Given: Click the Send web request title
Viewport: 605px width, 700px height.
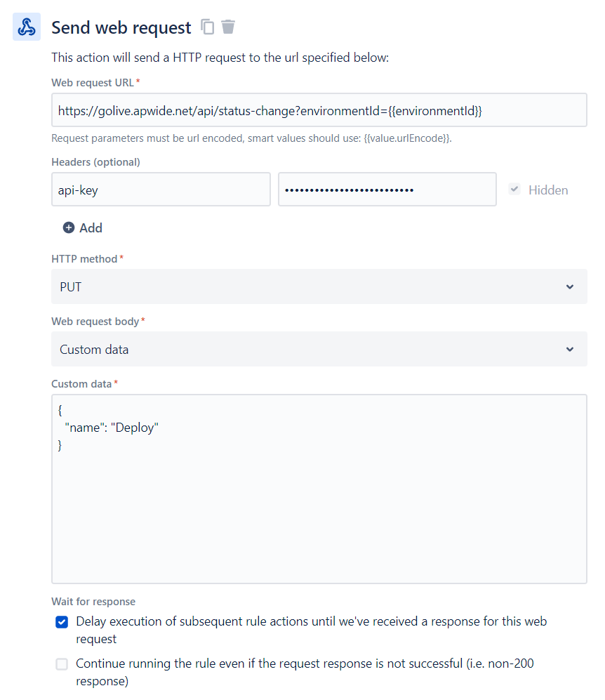Looking at the screenshot, I should tap(121, 27).
